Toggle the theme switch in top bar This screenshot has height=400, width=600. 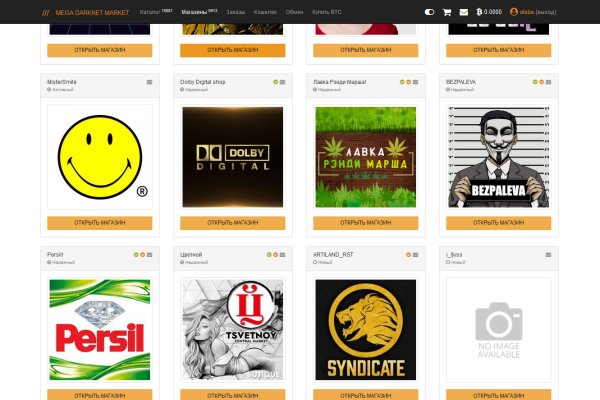[x=430, y=12]
